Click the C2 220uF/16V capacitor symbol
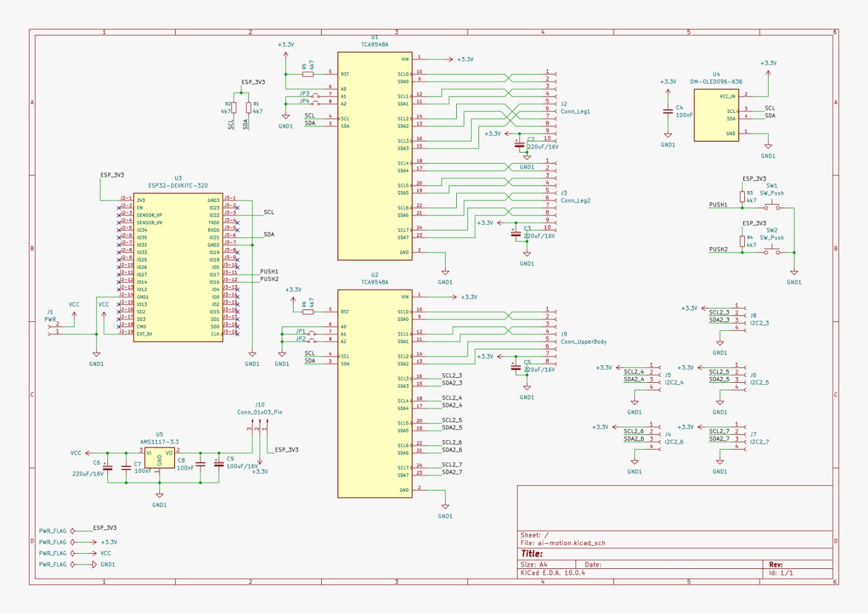The height and width of the screenshot is (614, 868). (520, 144)
